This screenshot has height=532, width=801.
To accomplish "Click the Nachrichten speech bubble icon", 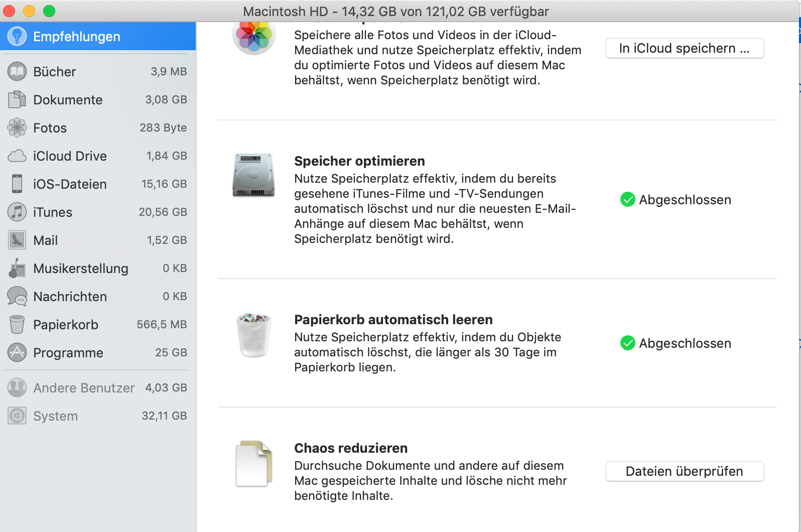I will point(17,297).
